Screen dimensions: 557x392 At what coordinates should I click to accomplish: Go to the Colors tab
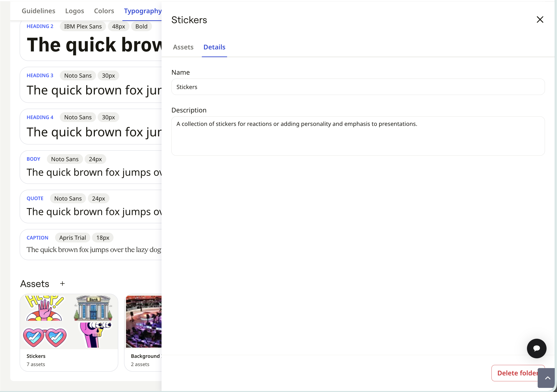[x=104, y=11]
